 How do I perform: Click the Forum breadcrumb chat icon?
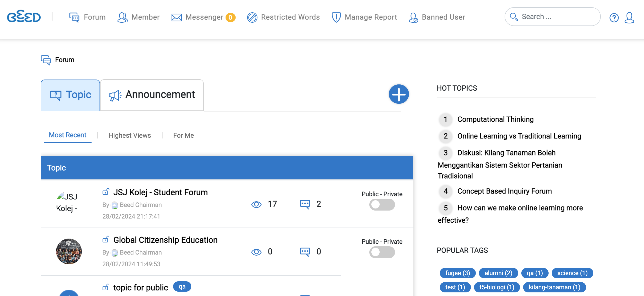46,60
